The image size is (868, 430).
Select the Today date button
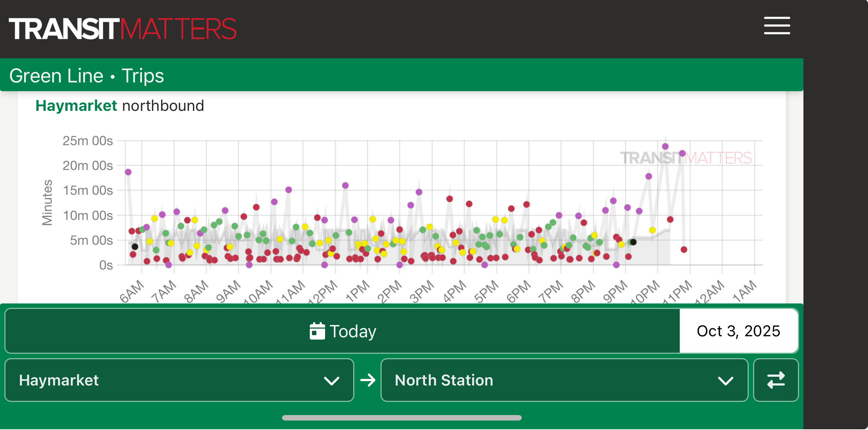(342, 331)
